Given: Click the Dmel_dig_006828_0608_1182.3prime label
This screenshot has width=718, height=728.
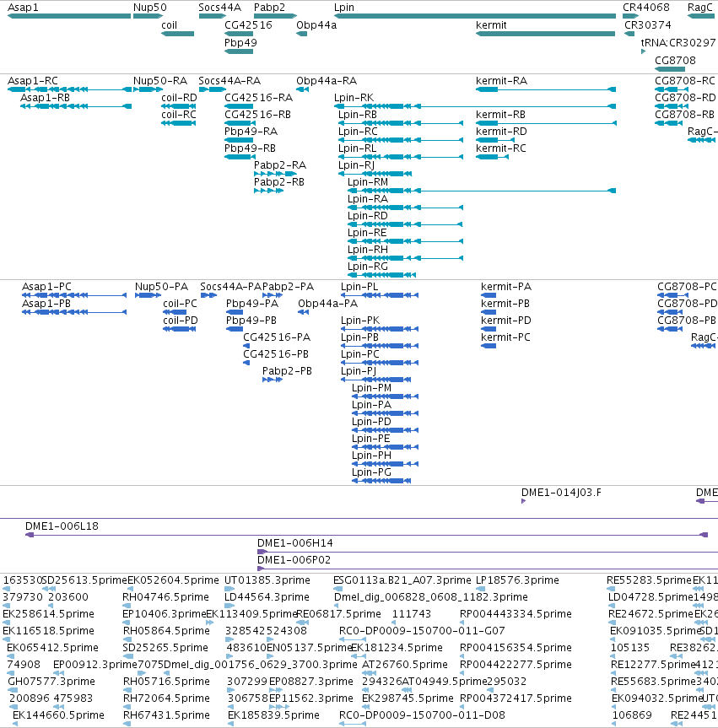Looking at the screenshot, I should point(431,597).
